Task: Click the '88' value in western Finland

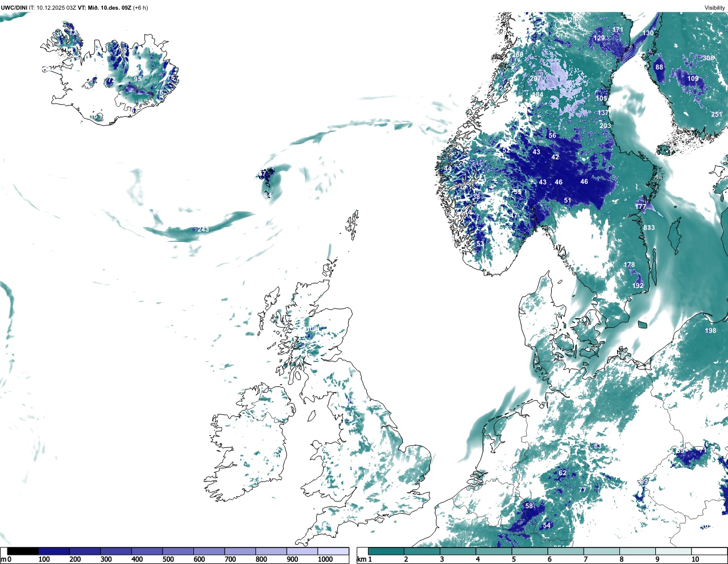Action: coord(659,67)
